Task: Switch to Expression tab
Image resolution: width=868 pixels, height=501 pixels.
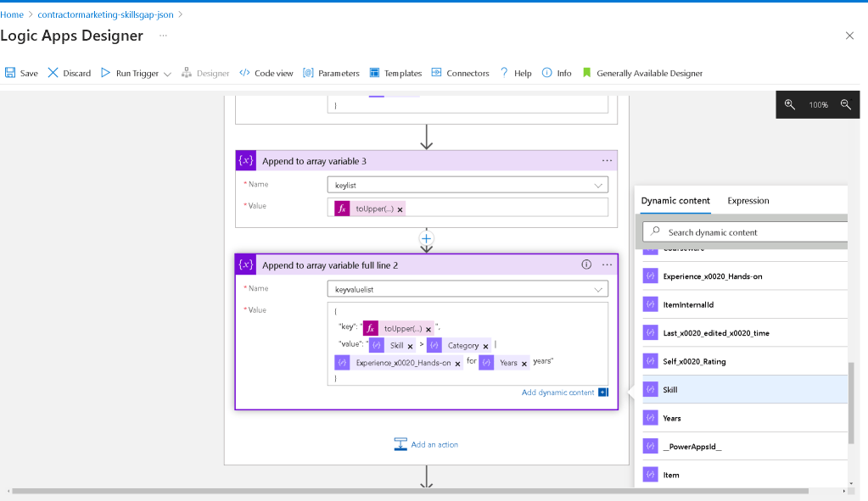Action: tap(748, 201)
